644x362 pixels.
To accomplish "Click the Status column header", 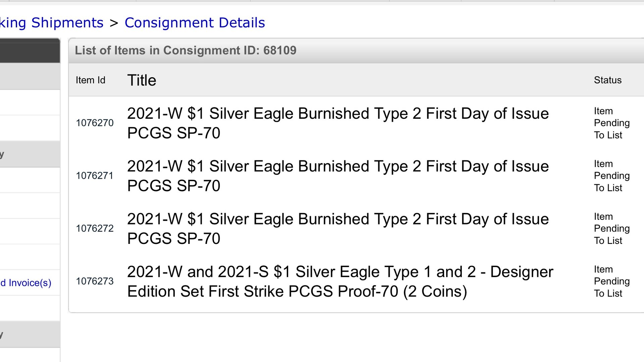I will [607, 80].
